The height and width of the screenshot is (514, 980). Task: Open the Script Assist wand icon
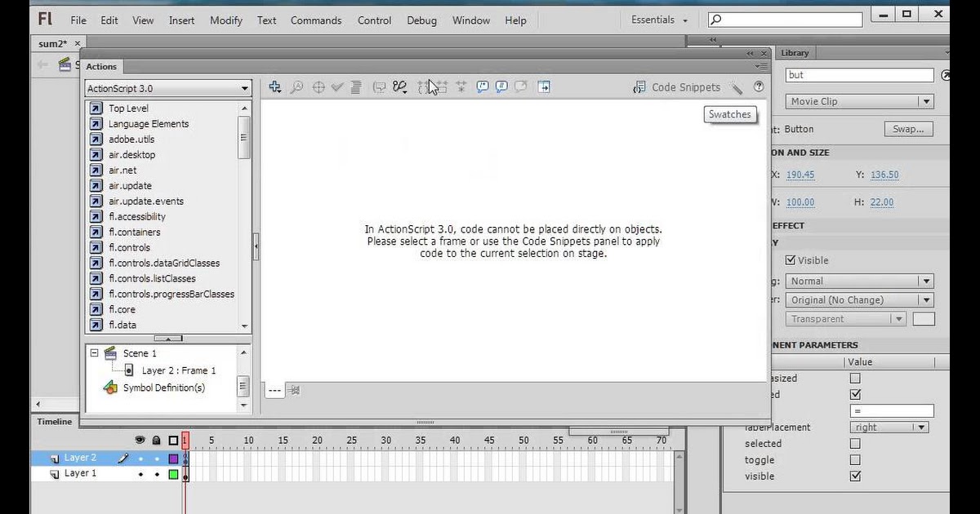(x=737, y=87)
